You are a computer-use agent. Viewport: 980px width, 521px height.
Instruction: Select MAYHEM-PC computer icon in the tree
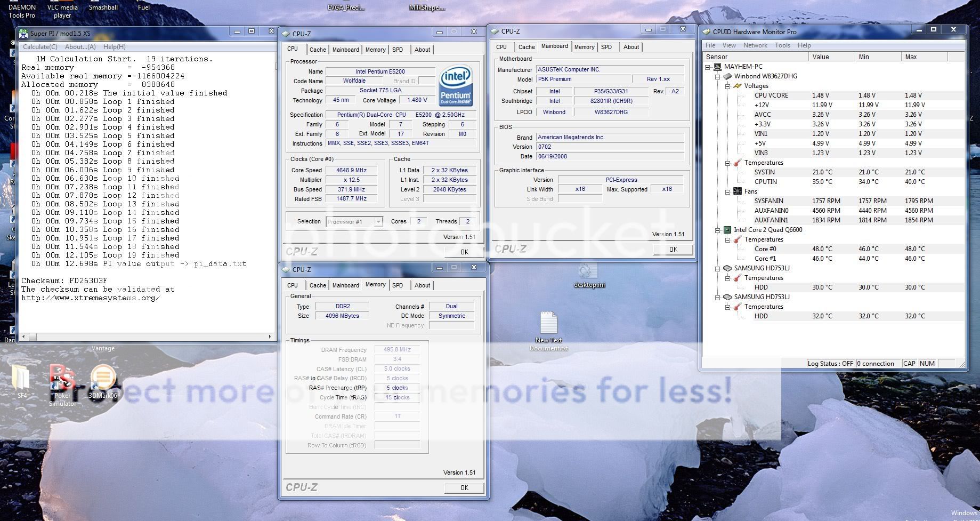coord(717,67)
